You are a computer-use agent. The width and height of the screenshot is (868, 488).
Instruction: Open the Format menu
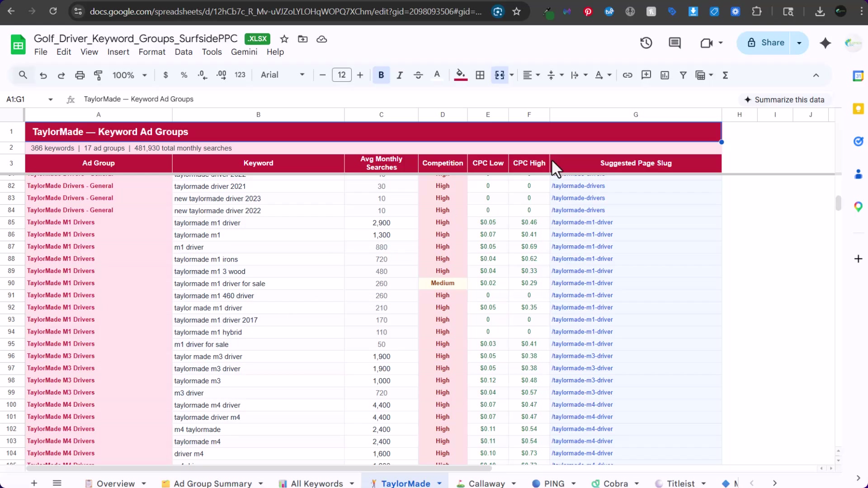click(x=152, y=52)
